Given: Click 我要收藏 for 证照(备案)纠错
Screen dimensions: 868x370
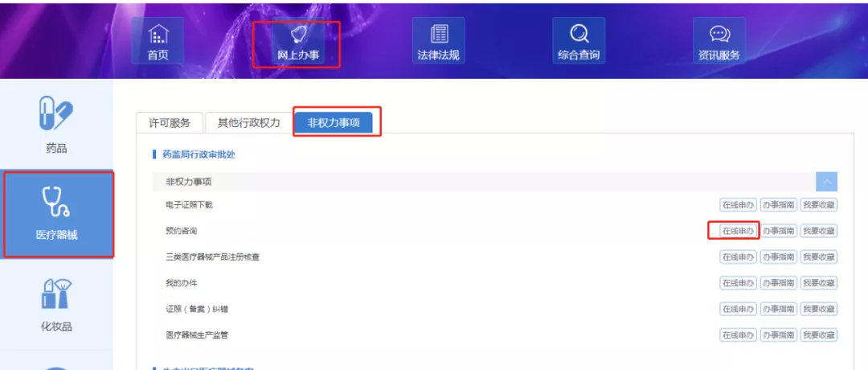Looking at the screenshot, I should (819, 309).
